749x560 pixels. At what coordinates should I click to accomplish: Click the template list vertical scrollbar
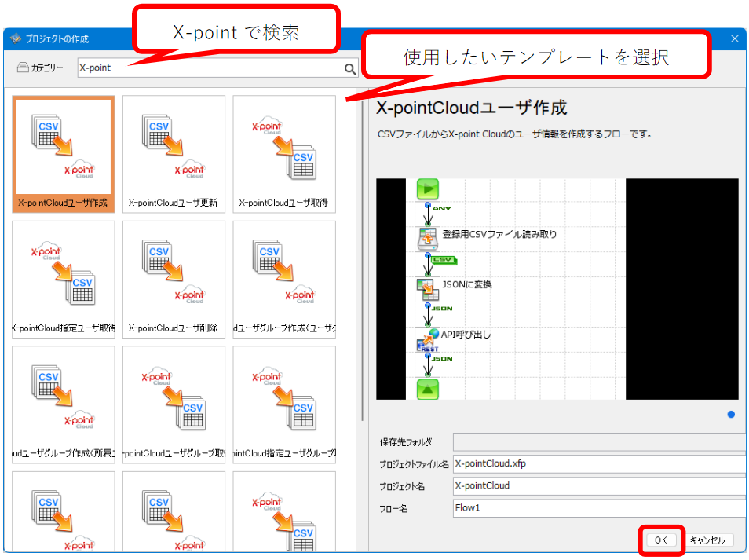[x=362, y=261]
